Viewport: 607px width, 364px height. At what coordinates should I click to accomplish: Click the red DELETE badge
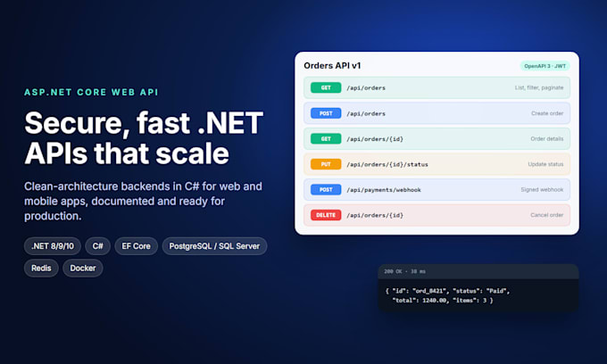[326, 215]
